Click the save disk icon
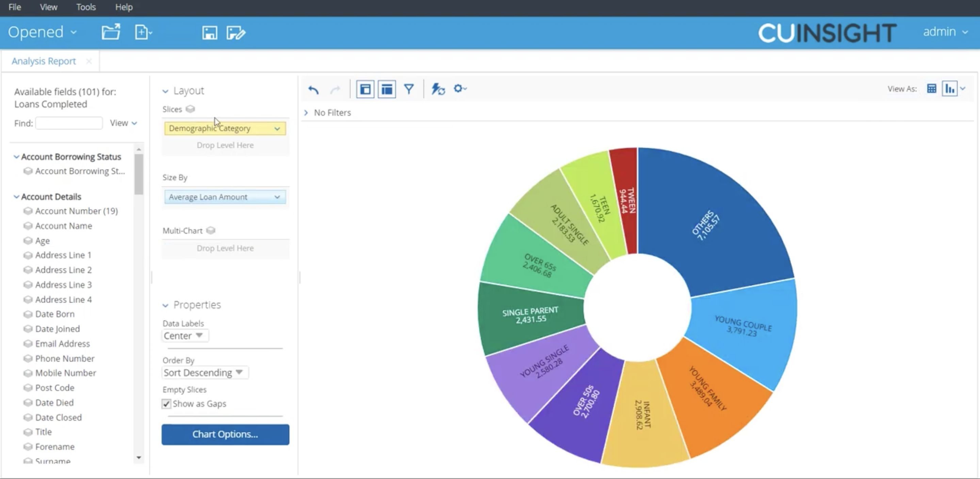Viewport: 980px width, 479px height. point(209,33)
